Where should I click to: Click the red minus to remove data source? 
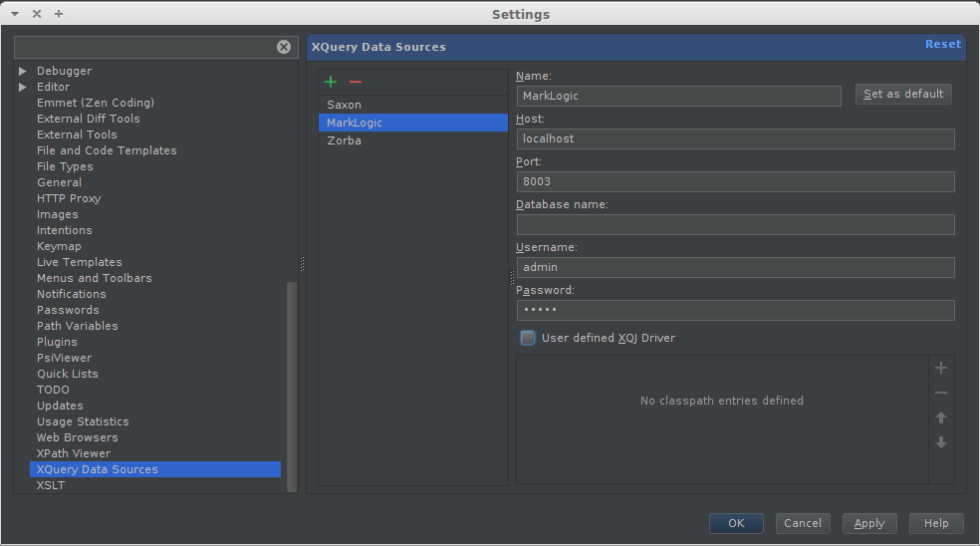(356, 82)
